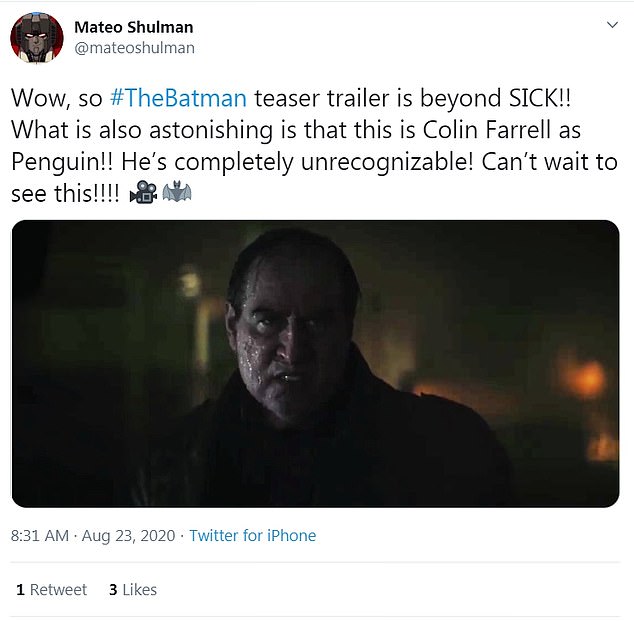View the 1 Retweet list
Image resolution: width=634 pixels, height=621 pixels.
51,589
